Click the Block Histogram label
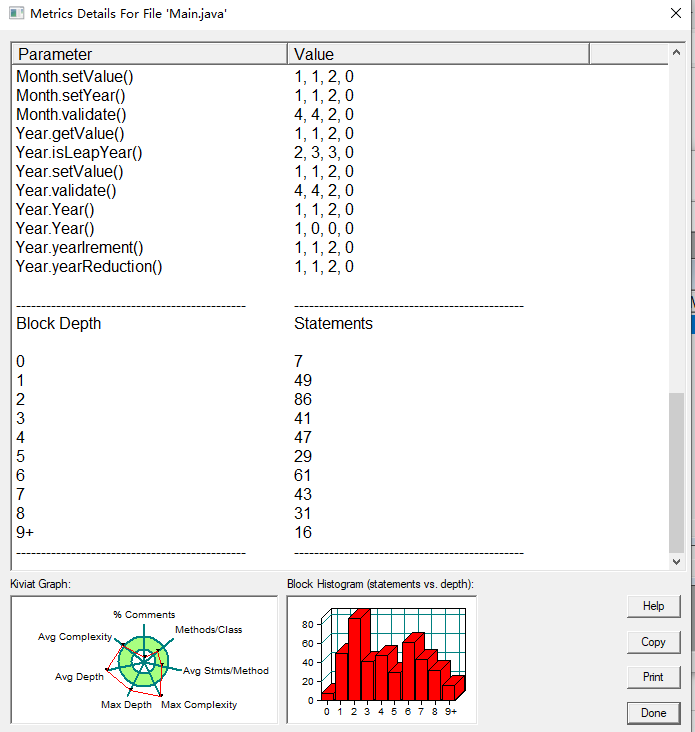Image resolution: width=695 pixels, height=732 pixels. pos(380,584)
